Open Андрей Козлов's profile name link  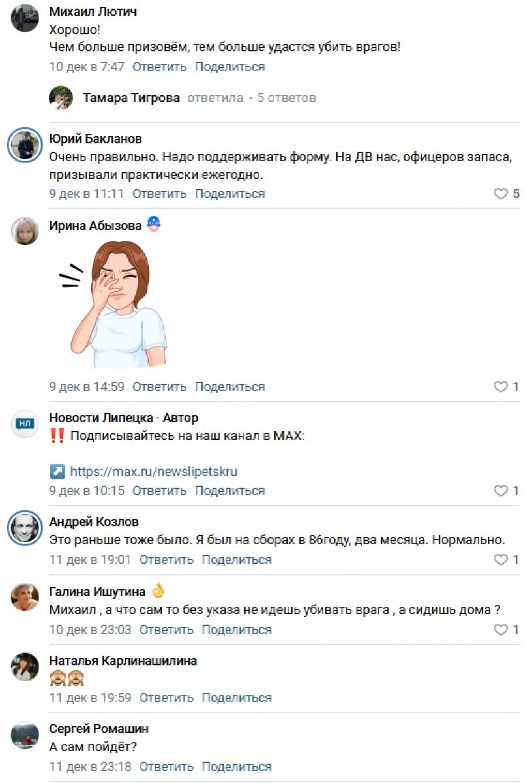(94, 522)
